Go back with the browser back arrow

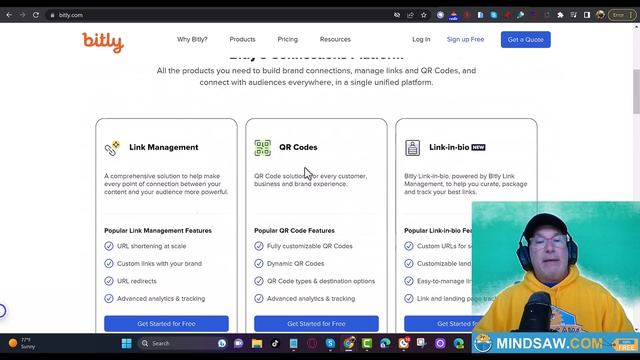9,15
